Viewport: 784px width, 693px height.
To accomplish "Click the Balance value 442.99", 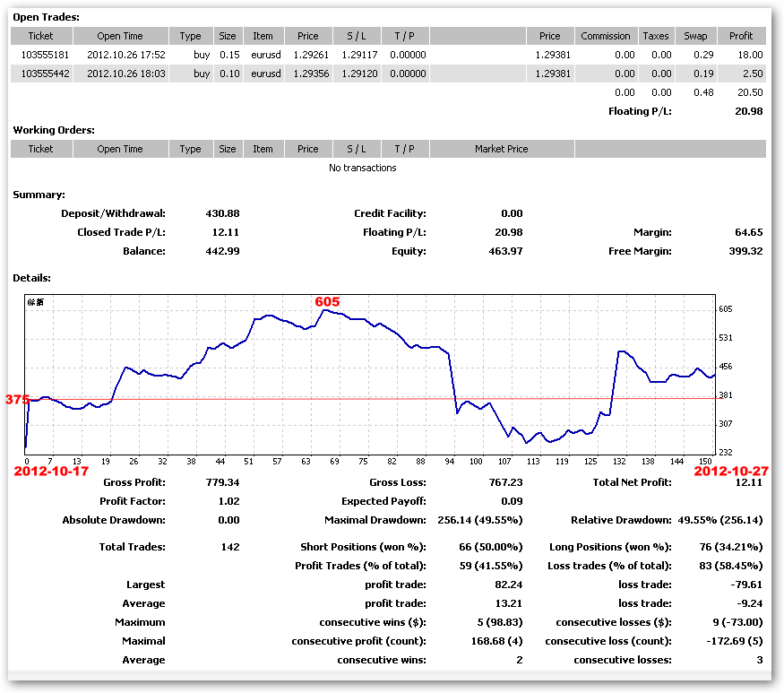I will [x=222, y=251].
